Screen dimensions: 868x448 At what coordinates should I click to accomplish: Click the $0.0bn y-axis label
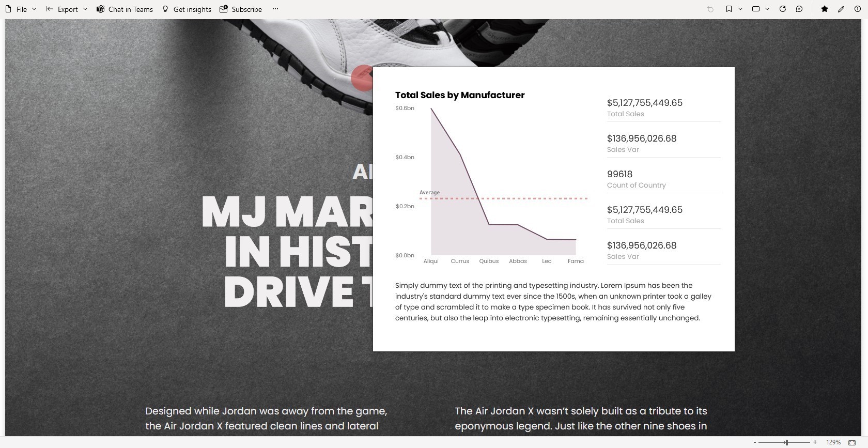pos(405,255)
